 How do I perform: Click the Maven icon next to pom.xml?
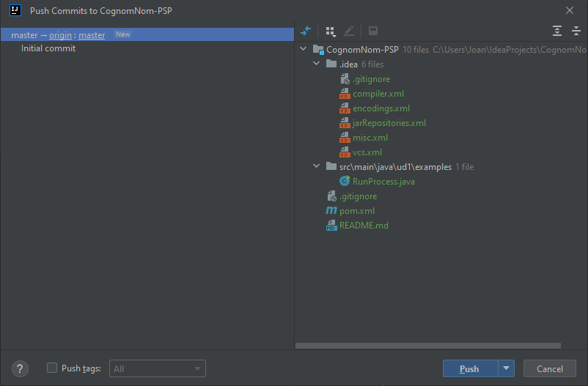pos(331,211)
